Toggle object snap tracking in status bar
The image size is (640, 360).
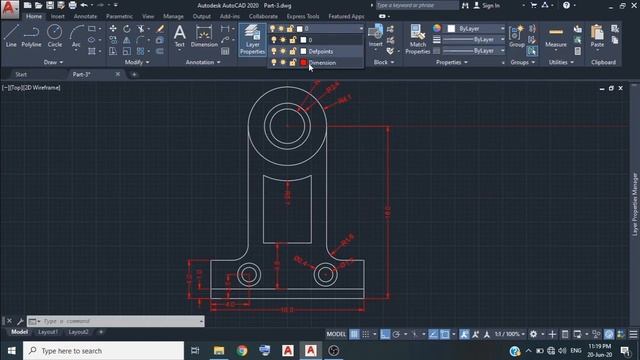433,334
